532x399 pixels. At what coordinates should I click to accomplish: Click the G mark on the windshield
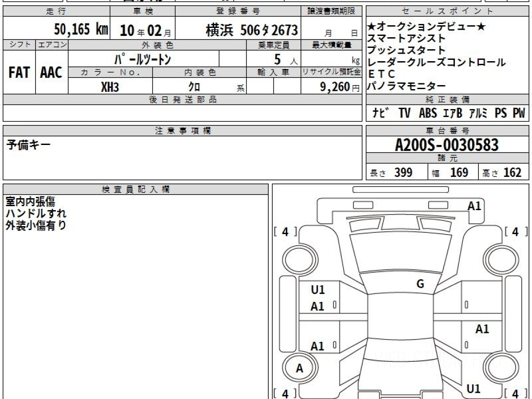pos(420,284)
